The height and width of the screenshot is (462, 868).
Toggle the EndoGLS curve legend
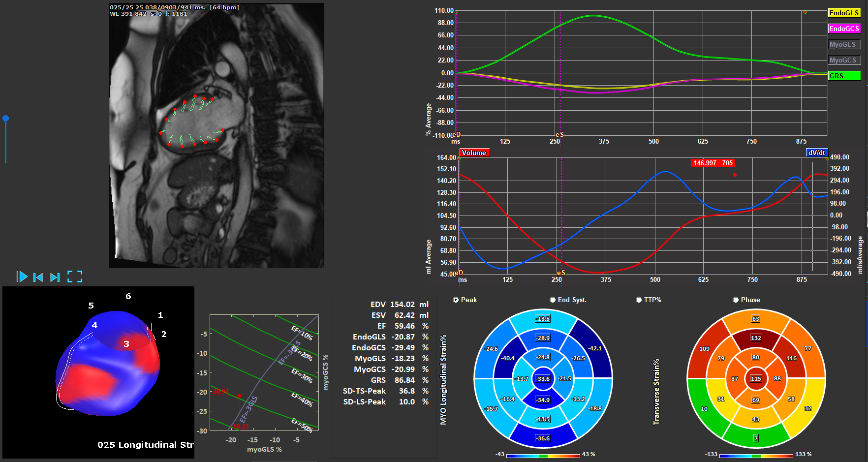tap(844, 13)
